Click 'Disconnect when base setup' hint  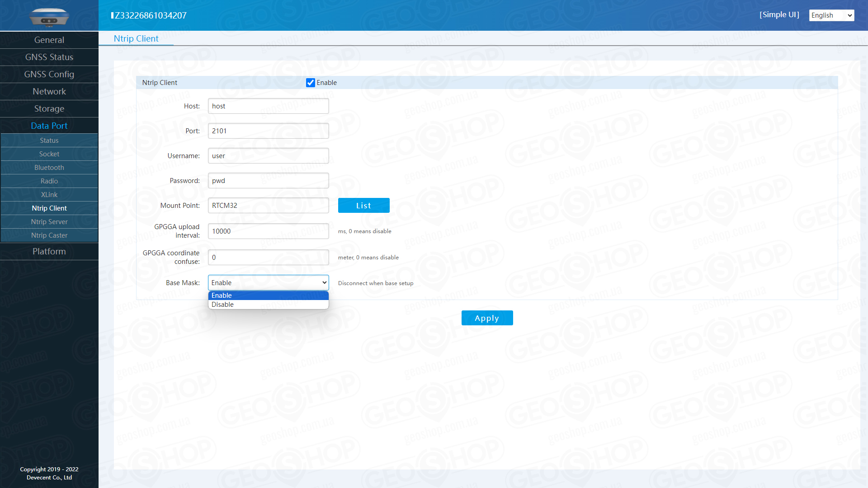376,283
